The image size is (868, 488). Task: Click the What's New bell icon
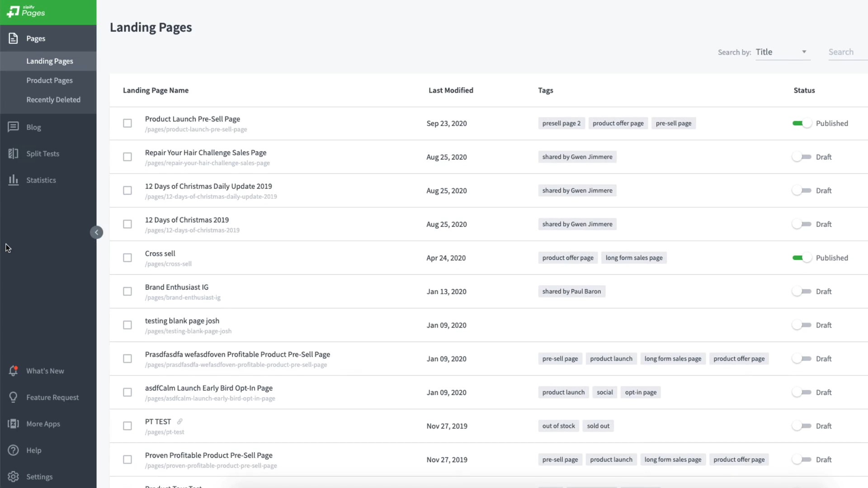tap(13, 371)
